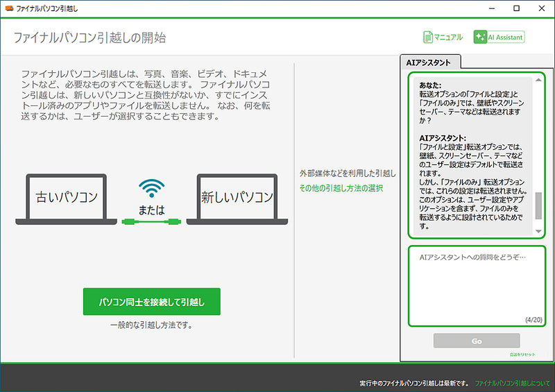555x392 pixels.
Task: Click the 一般的な引越し方法です。 caption
Action: click(x=151, y=325)
